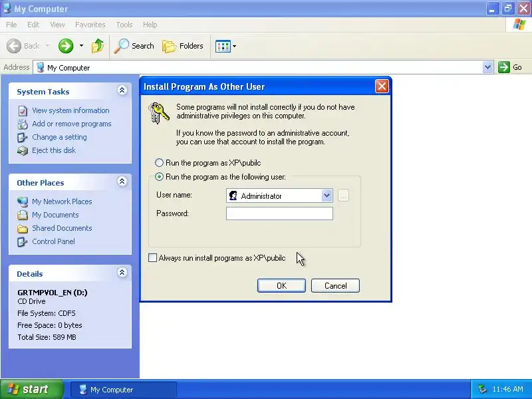Click the My Computer address bar icon
Screen dimensions: 532x399
40,67
